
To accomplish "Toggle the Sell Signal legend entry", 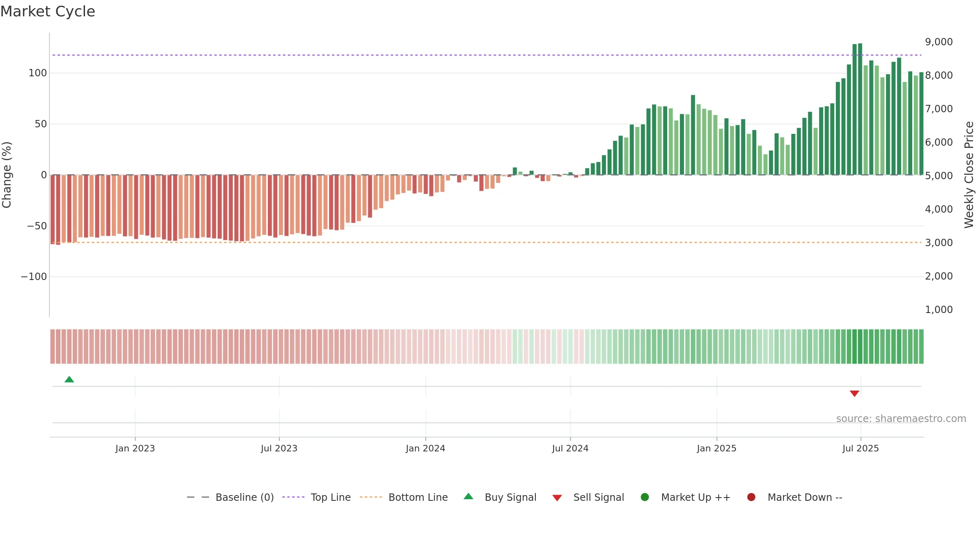I will click(x=588, y=497).
